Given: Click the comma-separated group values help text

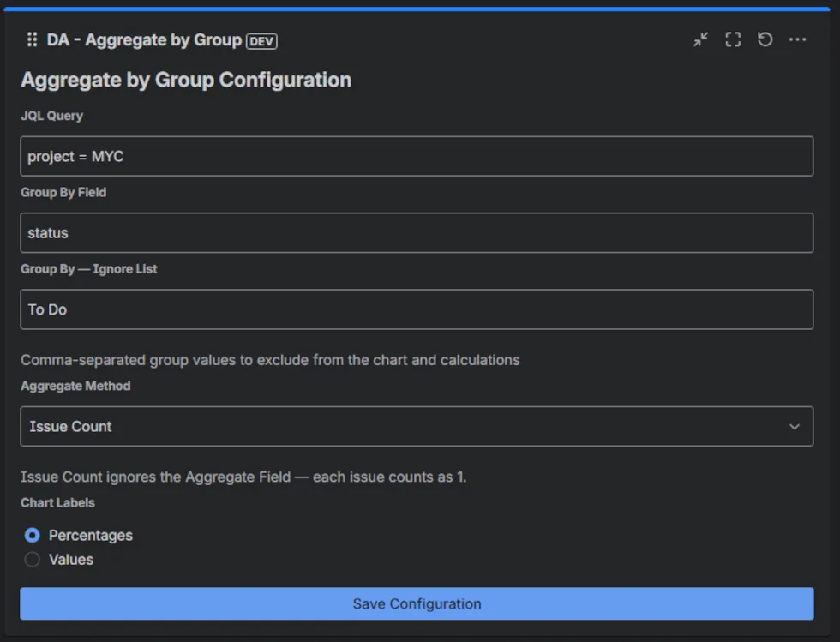Looking at the screenshot, I should click(270, 360).
